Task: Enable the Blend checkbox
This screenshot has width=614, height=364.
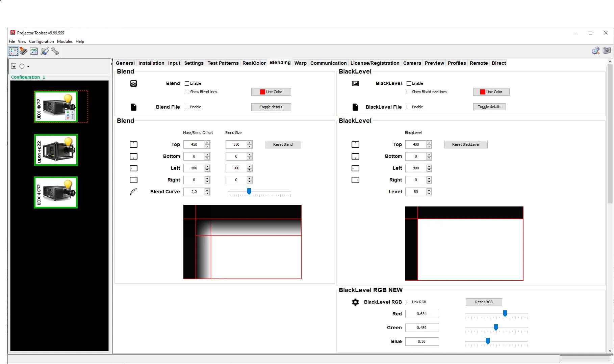Action: [187, 83]
